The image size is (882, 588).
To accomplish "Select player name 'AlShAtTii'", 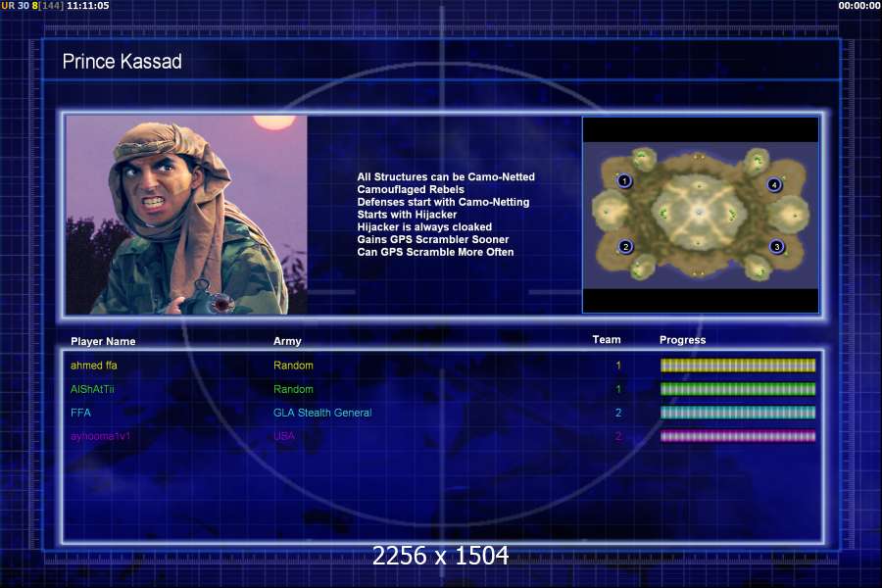I will pos(92,389).
